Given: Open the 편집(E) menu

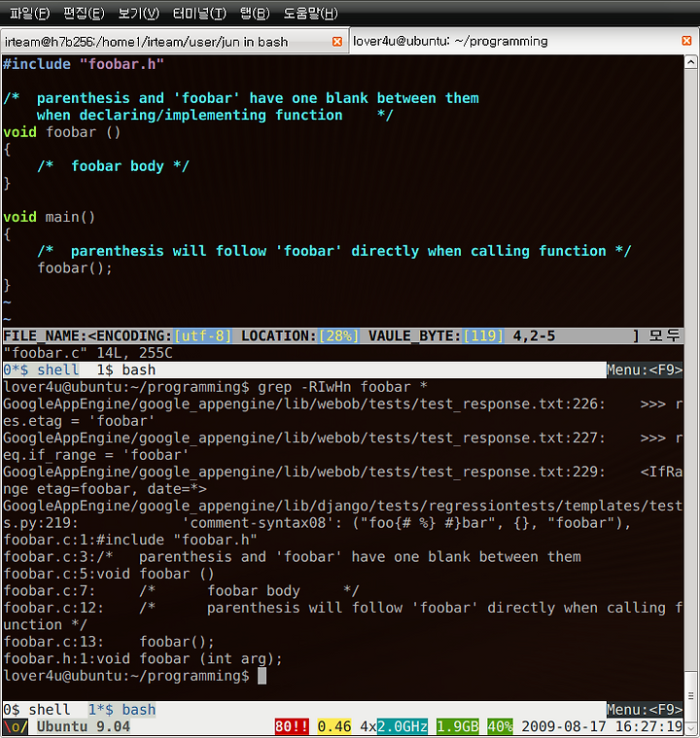Looking at the screenshot, I should pos(84,14).
